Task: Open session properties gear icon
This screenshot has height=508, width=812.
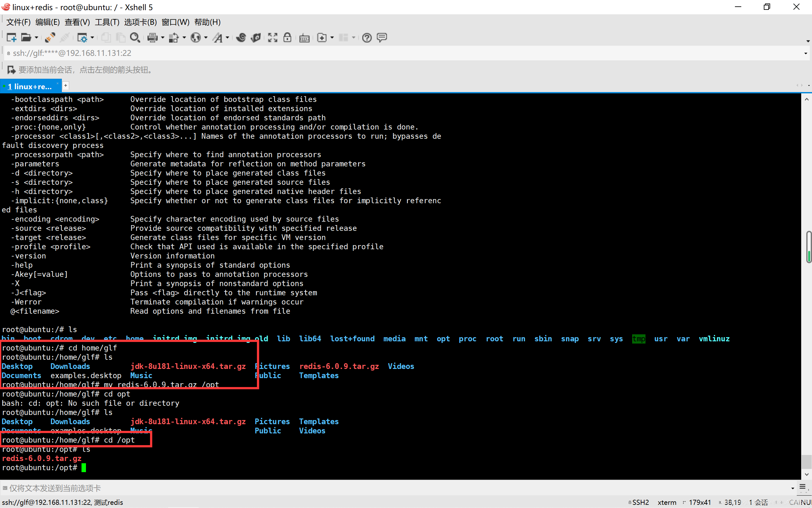Action: pos(82,38)
